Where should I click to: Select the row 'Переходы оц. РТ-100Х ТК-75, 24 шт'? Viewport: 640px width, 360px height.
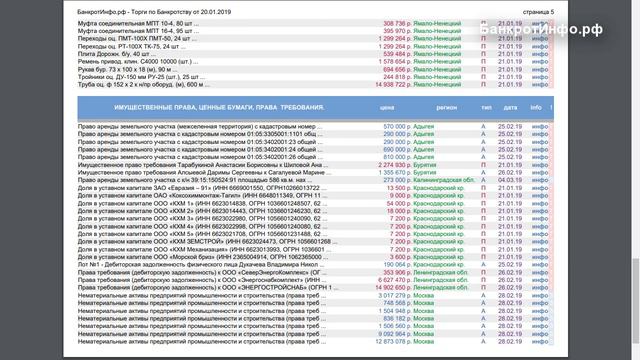point(316,47)
